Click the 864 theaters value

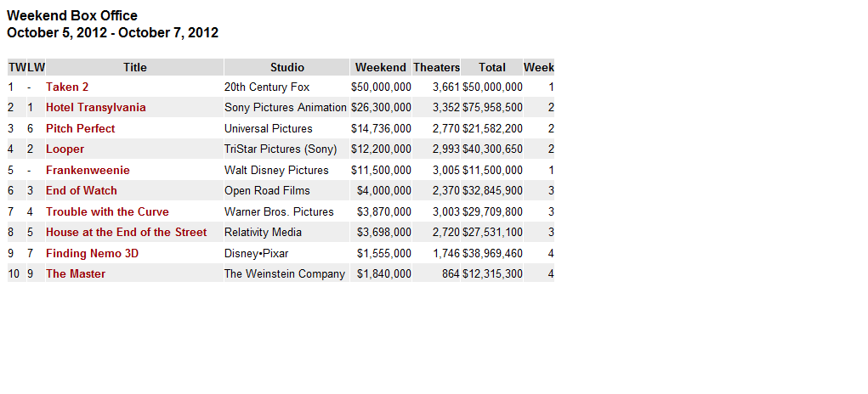coord(451,274)
